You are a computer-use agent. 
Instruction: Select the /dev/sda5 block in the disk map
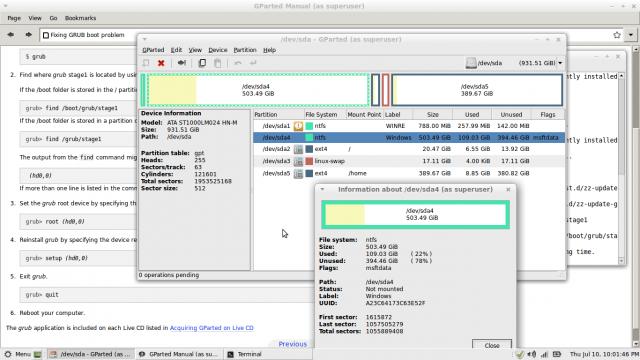pyautogui.click(x=477, y=90)
